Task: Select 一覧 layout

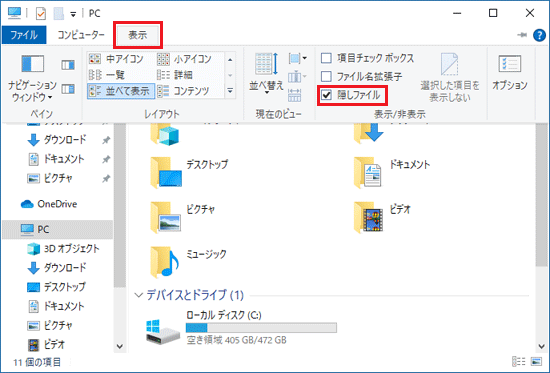Action: pyautogui.click(x=107, y=75)
